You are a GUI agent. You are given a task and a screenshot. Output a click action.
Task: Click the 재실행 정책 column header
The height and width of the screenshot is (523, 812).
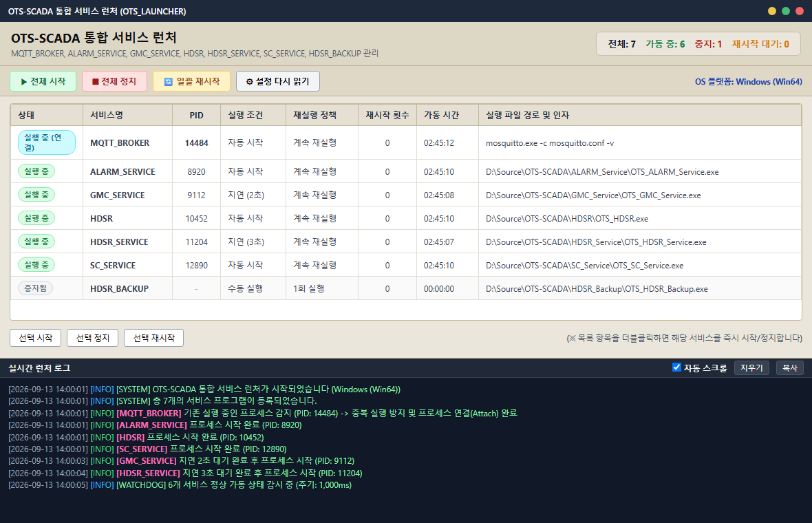point(322,115)
